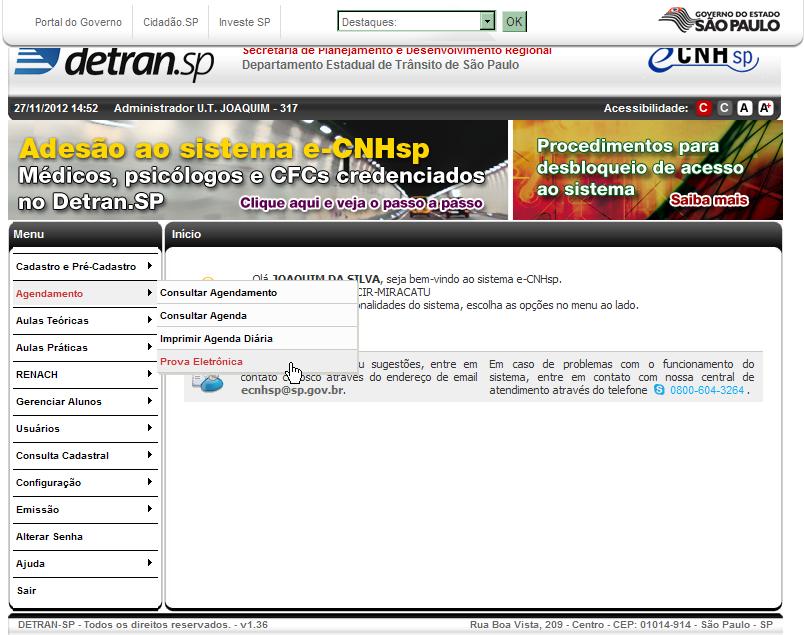Screen dimensions: 804x635
Task: Expand the Aulas Teóricas submenu arrow
Action: click(149, 320)
